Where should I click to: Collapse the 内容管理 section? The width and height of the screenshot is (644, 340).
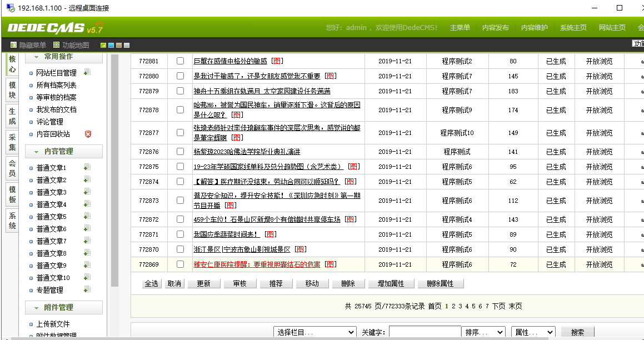point(36,152)
